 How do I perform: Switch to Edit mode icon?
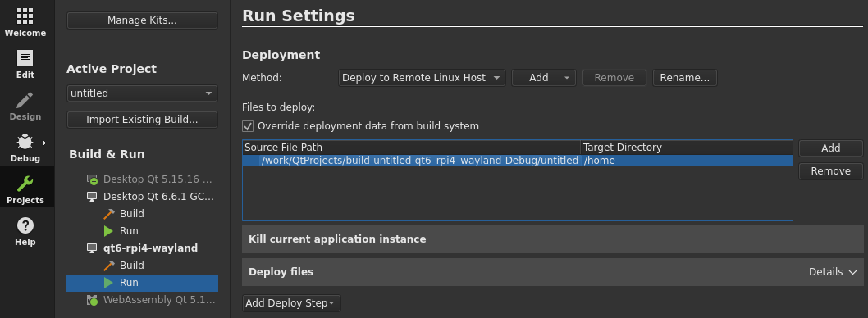(25, 57)
